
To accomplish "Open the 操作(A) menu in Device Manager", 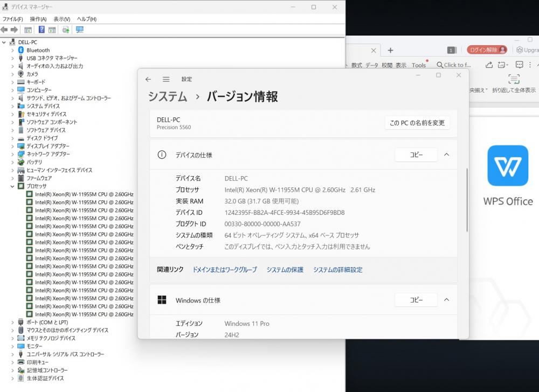I will point(38,19).
